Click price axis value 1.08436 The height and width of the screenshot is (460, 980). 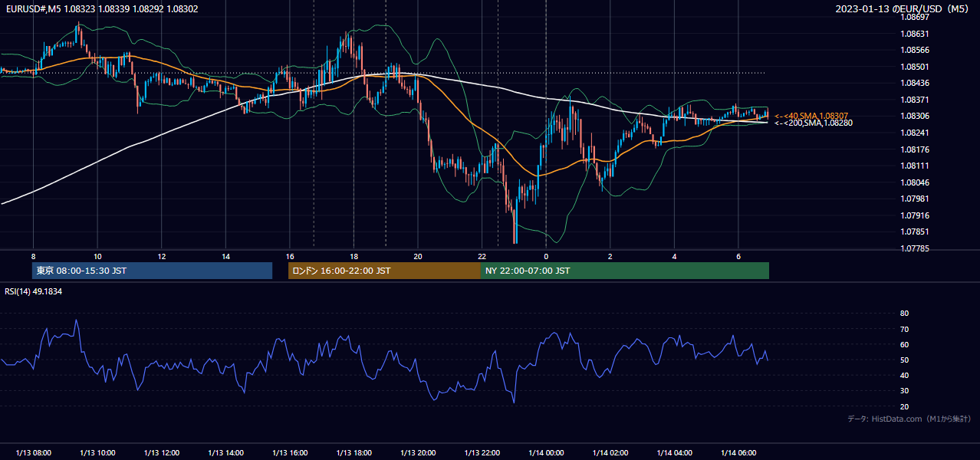pos(915,83)
